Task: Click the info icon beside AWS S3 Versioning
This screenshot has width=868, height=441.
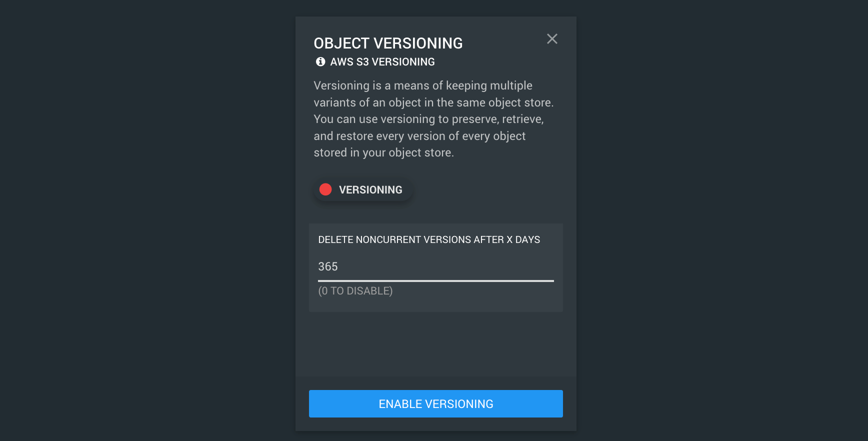Action: (320, 62)
